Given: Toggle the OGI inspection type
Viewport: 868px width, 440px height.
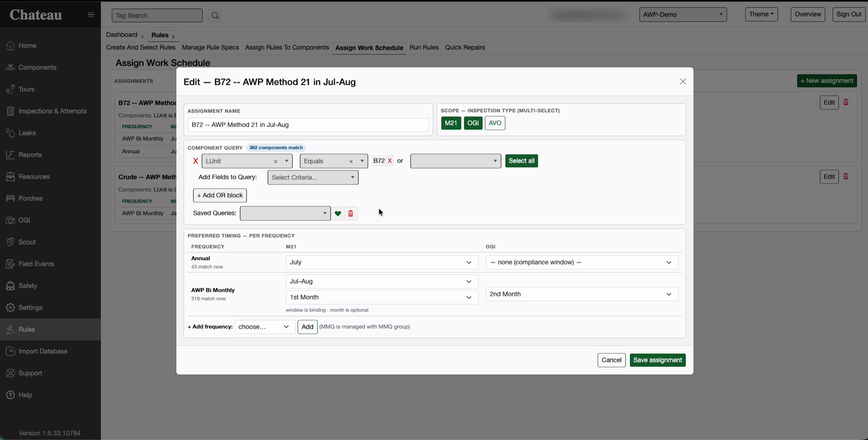Looking at the screenshot, I should click(473, 123).
